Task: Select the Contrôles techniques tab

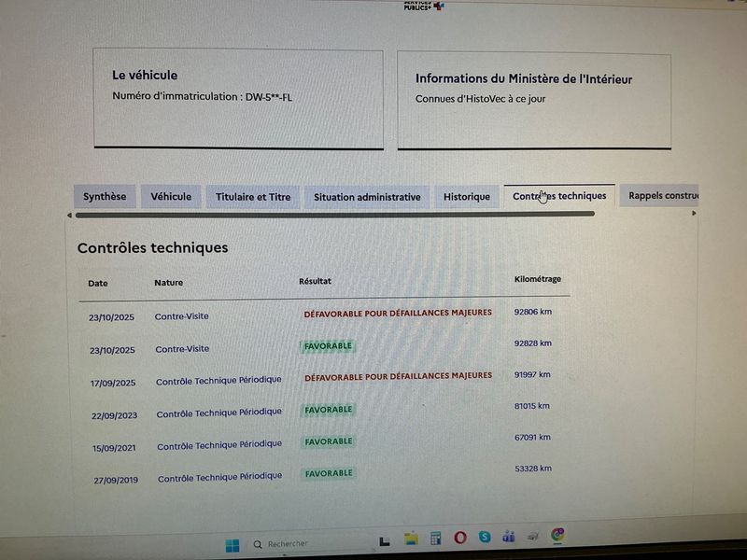Action: pyautogui.click(x=559, y=196)
